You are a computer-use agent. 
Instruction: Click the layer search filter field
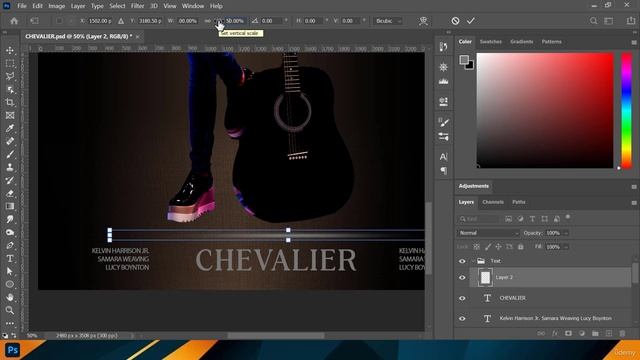pyautogui.click(x=478, y=219)
